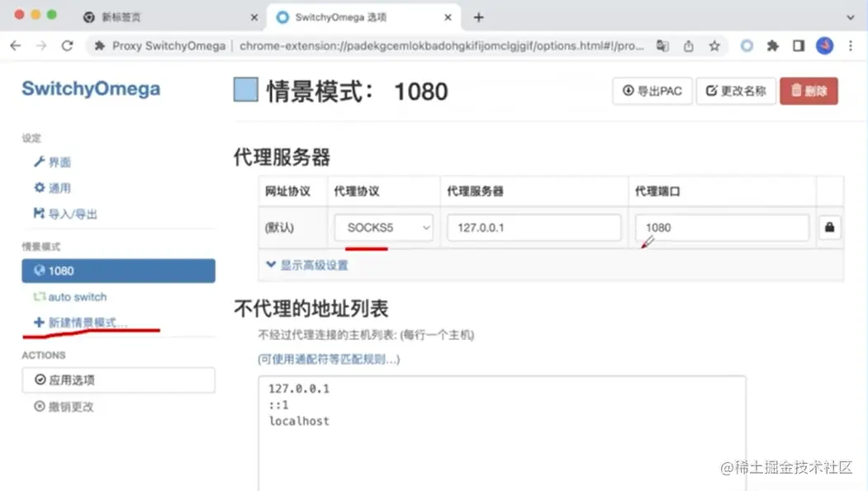The image size is (868, 491).
Task: Click the 网址协议 column header
Action: point(287,191)
